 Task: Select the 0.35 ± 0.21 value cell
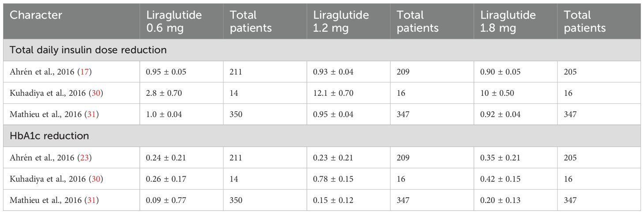[501, 158]
